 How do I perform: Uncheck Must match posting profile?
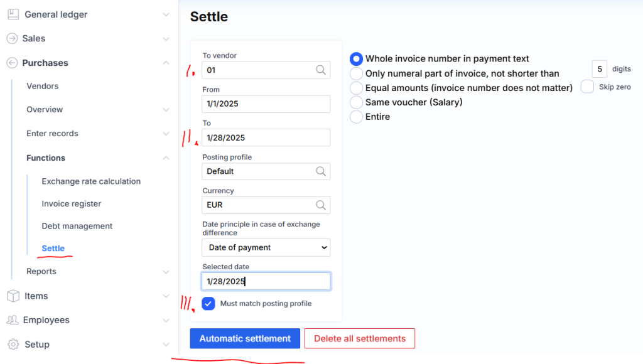[208, 304]
